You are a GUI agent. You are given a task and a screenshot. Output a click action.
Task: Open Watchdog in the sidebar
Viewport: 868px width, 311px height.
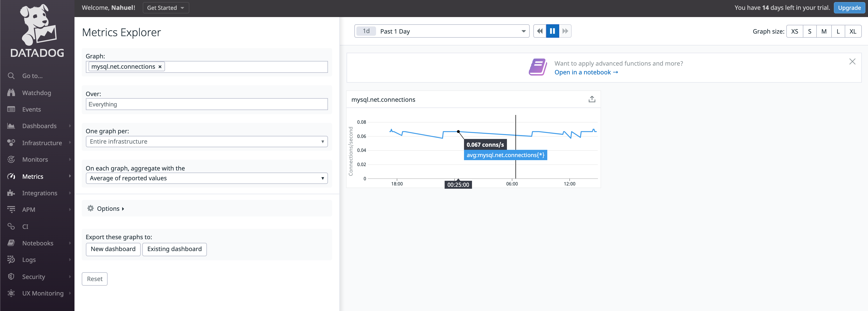(x=36, y=93)
